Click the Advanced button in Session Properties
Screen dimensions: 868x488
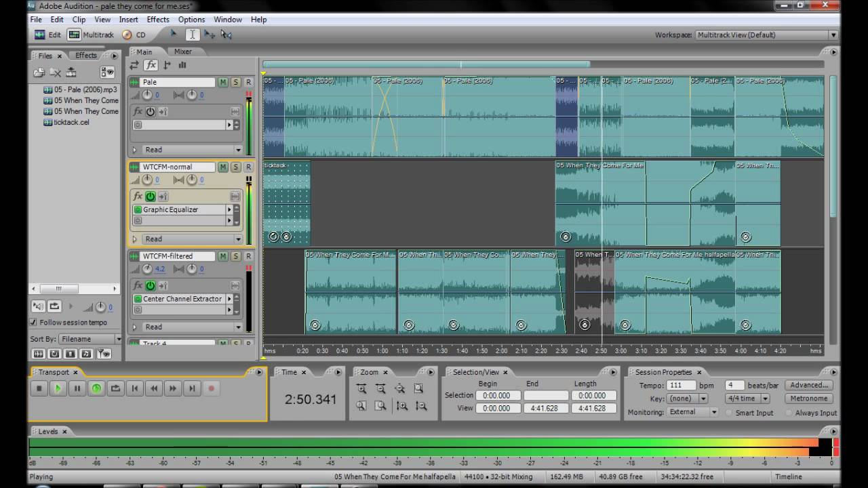[809, 385]
